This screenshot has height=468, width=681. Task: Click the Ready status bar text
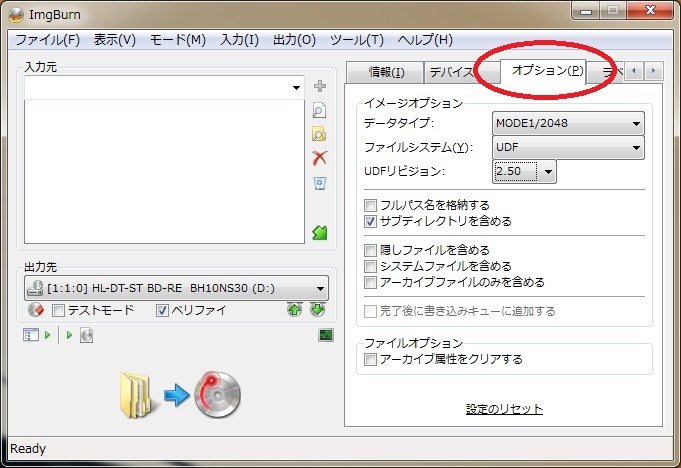28,448
